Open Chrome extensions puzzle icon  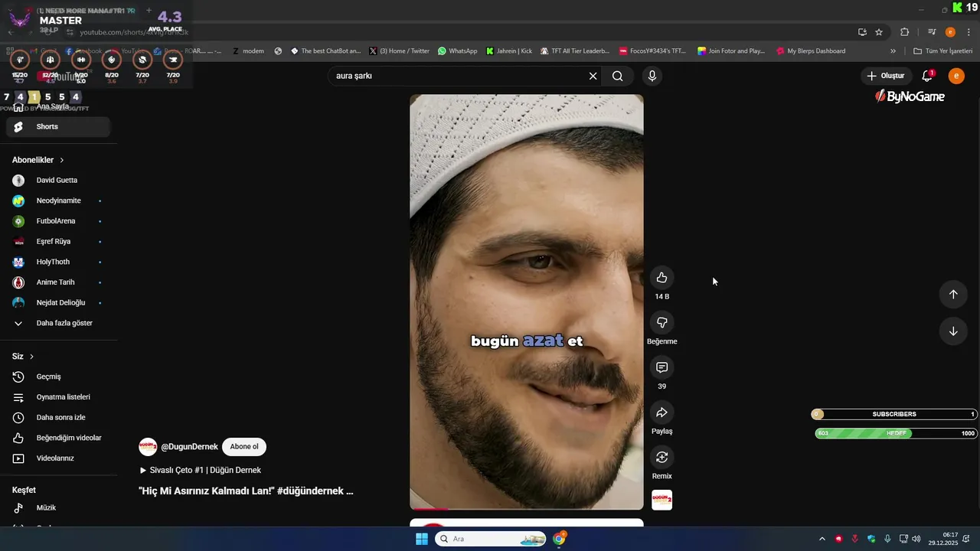coord(905,32)
